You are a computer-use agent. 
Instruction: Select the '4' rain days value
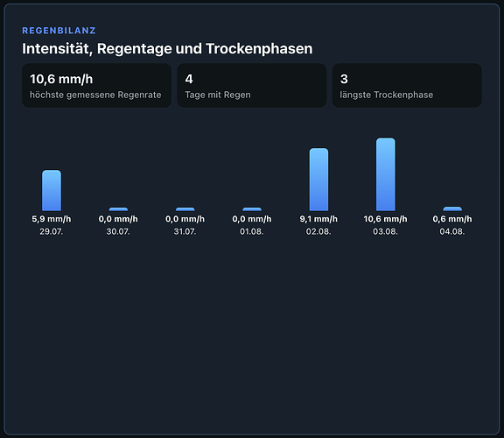pyautogui.click(x=189, y=79)
